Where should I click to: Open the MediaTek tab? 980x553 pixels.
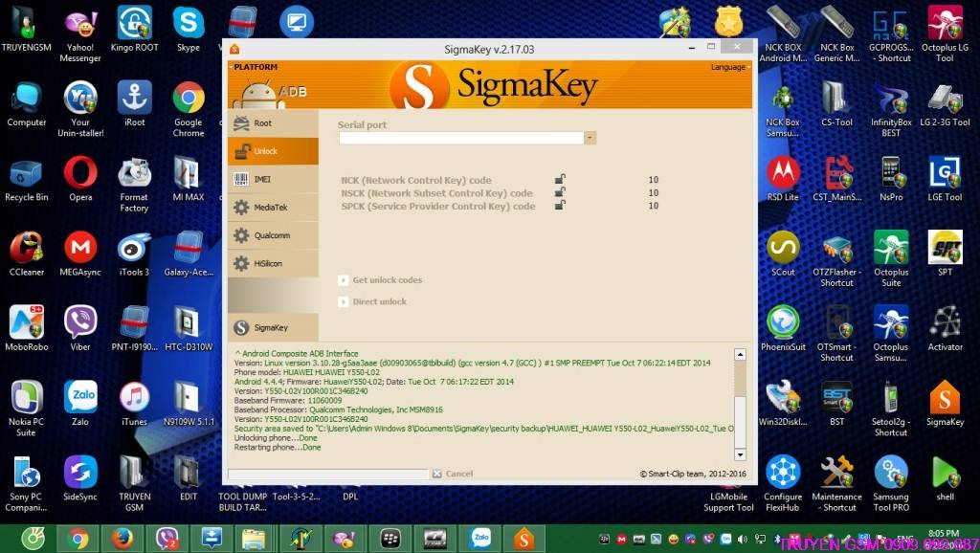(273, 208)
